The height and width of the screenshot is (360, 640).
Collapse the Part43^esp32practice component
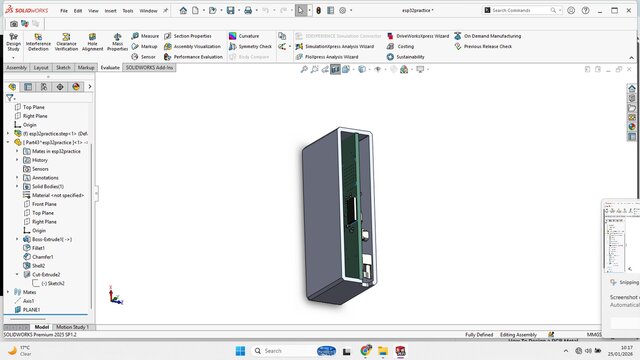click(8, 142)
